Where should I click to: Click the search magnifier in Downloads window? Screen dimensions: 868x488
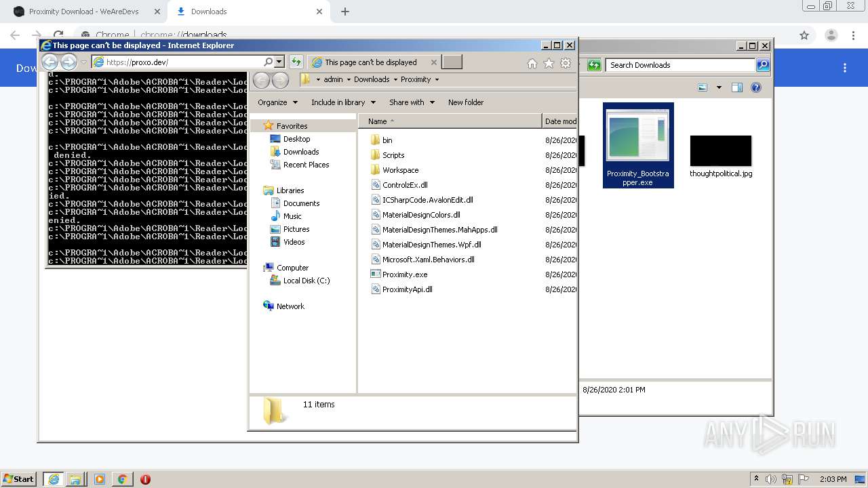(x=763, y=65)
